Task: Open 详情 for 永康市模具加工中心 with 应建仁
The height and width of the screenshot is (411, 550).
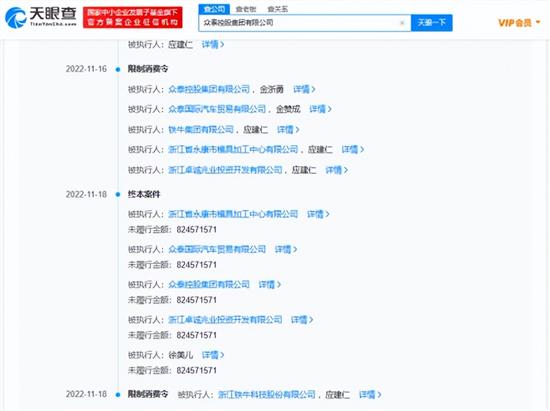Action: (x=353, y=149)
